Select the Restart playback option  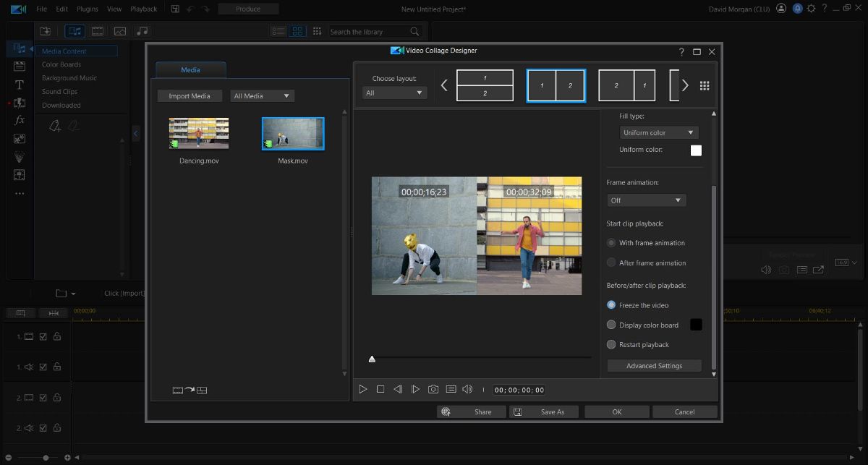click(611, 344)
